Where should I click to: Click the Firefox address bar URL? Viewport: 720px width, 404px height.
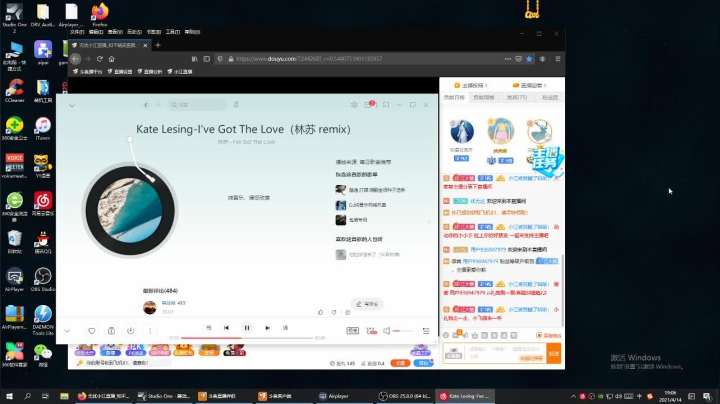(x=309, y=59)
